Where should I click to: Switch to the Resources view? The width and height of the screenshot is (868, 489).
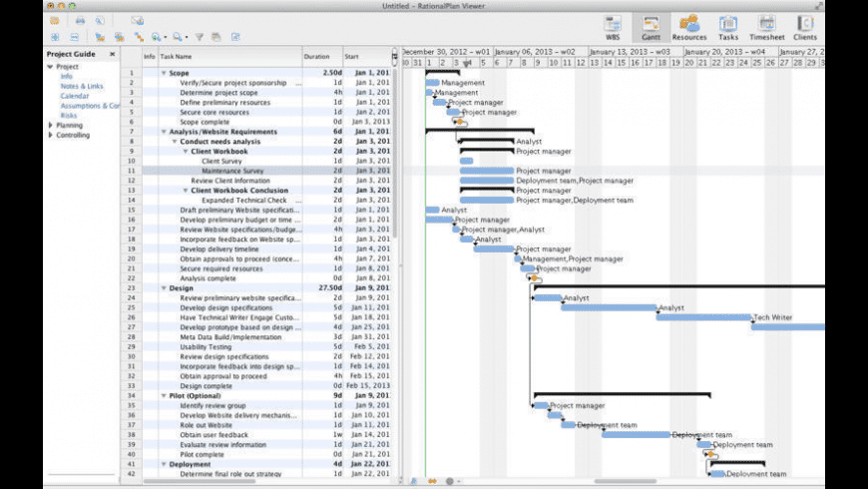pos(688,26)
